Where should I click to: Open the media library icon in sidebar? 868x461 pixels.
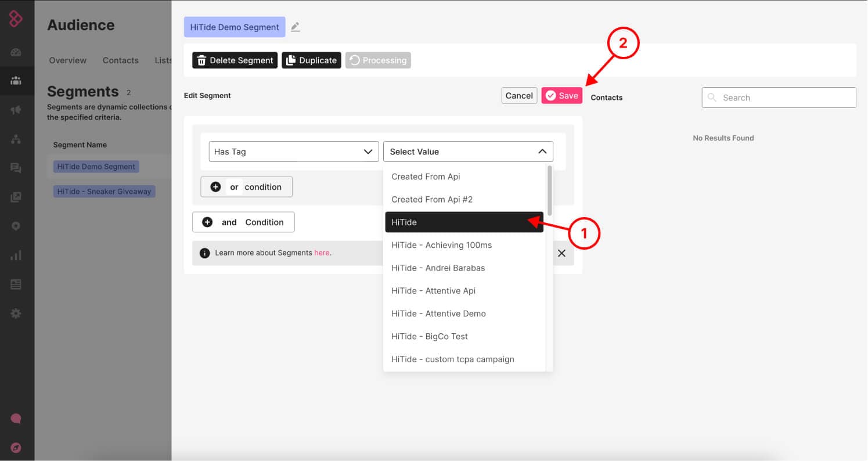pyautogui.click(x=16, y=197)
